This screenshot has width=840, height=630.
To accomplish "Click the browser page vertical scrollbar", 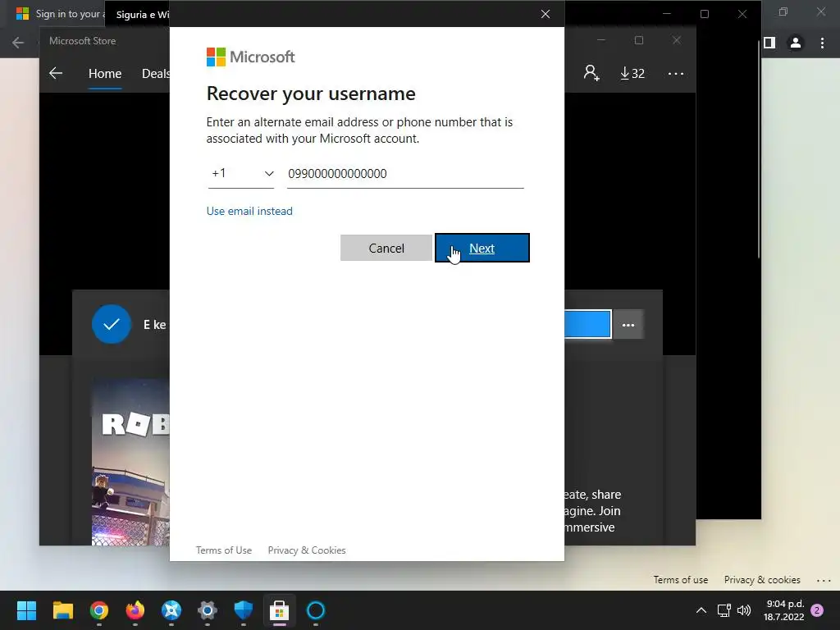I will (x=759, y=150).
